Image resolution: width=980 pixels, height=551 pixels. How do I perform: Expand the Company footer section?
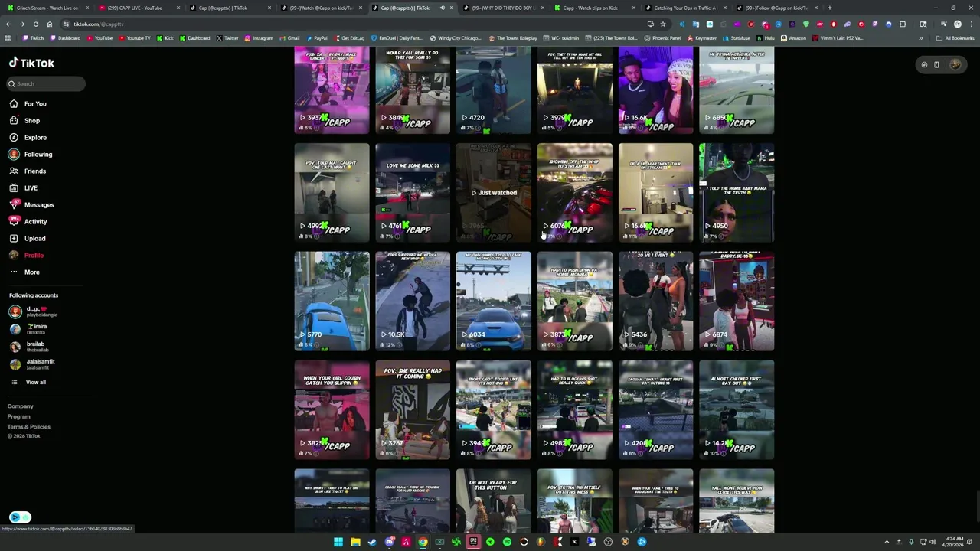tap(21, 406)
